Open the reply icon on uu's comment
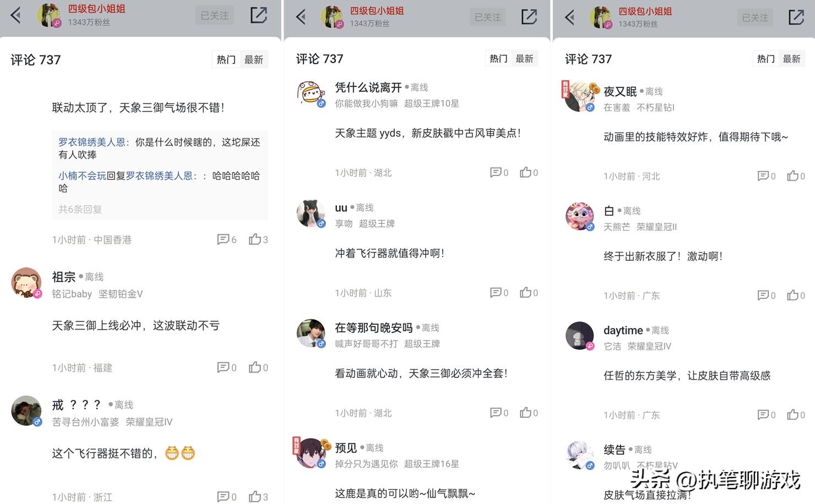This screenshot has width=815, height=504. tap(496, 292)
